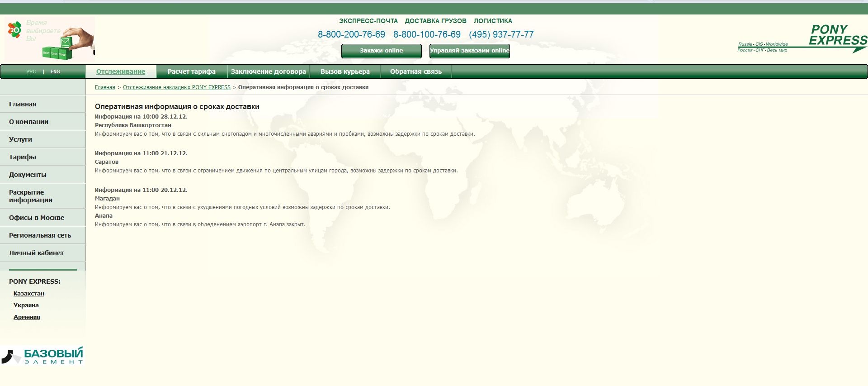Open Тарифы in the sidebar
Screen dimensions: 868x386
pos(42,157)
